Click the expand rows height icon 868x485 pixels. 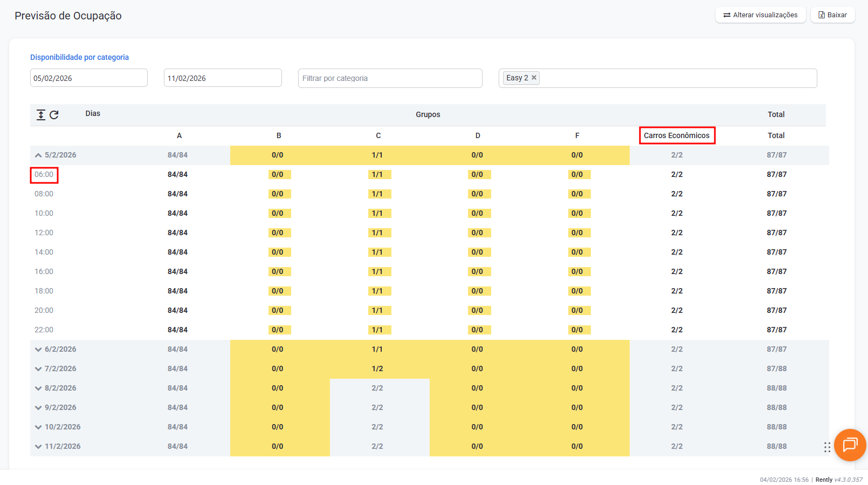pos(41,114)
